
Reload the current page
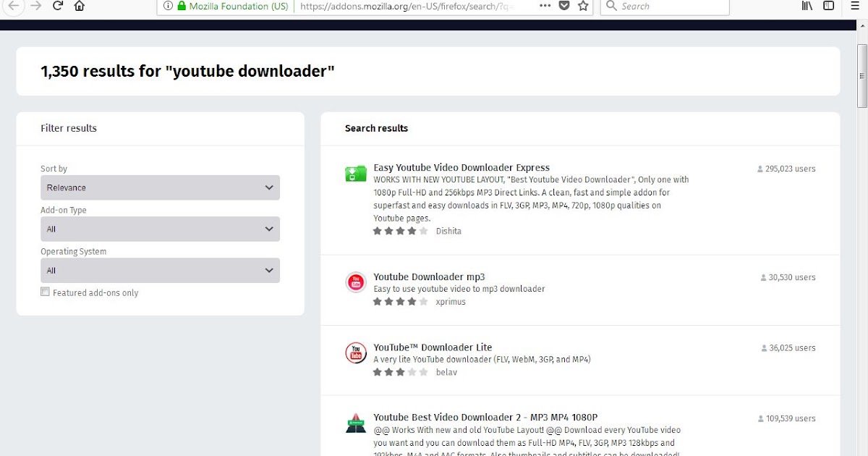tap(58, 6)
